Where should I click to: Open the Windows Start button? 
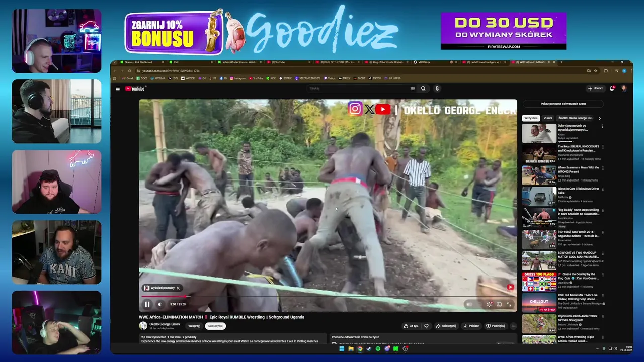coord(342,348)
